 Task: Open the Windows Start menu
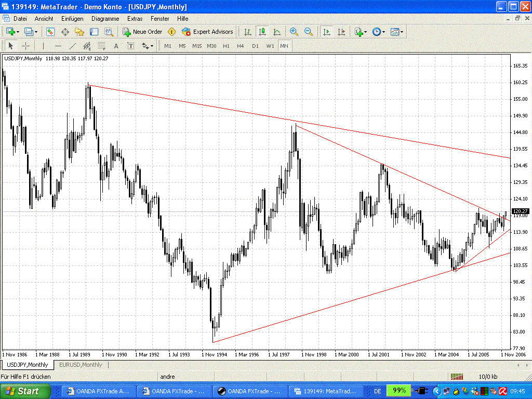pyautogui.click(x=25, y=391)
